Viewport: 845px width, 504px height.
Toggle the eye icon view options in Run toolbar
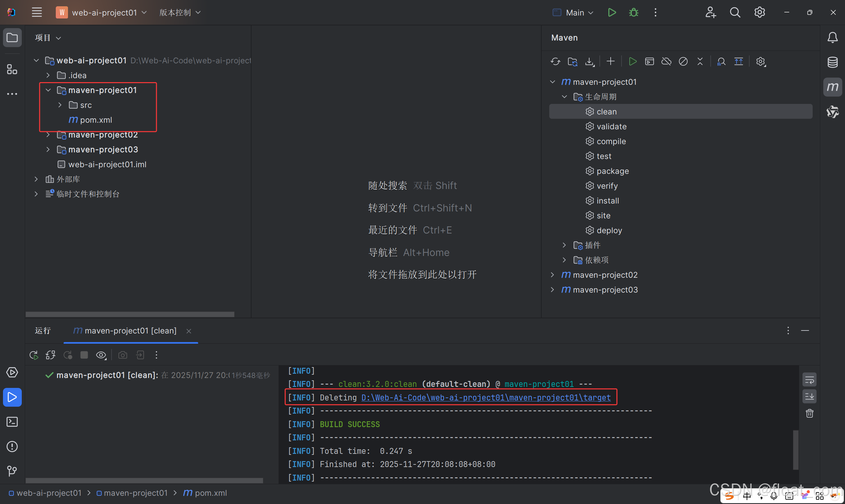[x=101, y=355]
